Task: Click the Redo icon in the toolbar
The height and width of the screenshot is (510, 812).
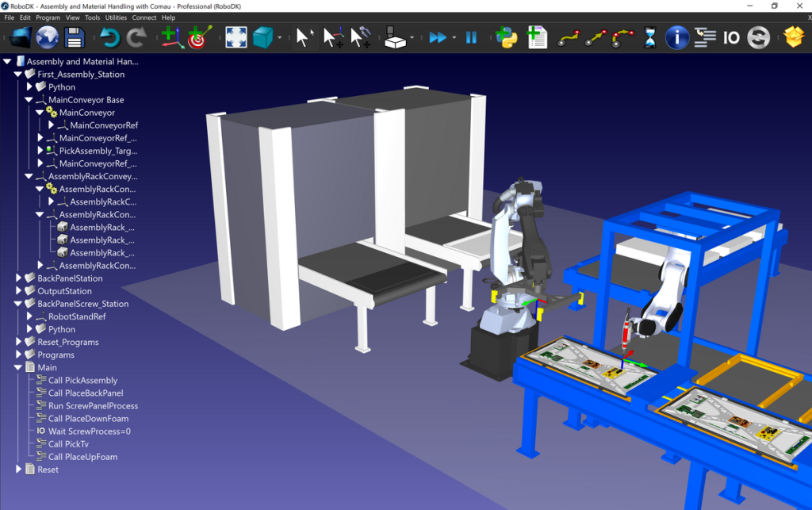Action: point(136,36)
